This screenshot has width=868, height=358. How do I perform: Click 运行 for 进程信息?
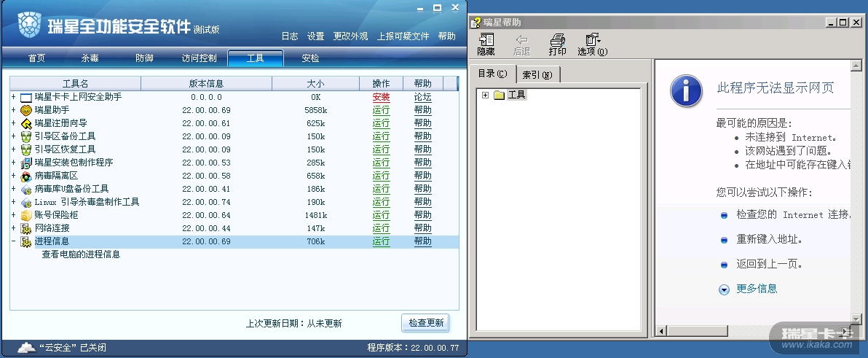[381, 241]
